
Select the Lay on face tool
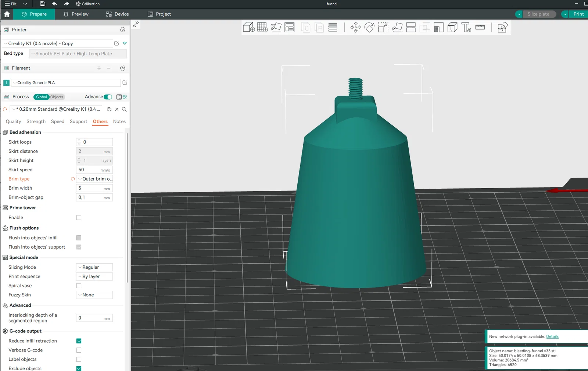397,27
